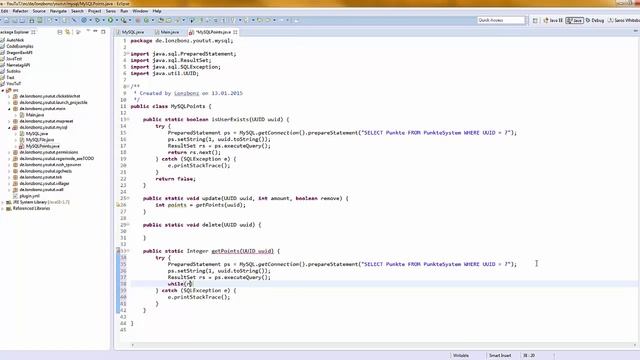Select youtut.wall package in tree
Screen dimensions: 640x360
tap(41, 189)
